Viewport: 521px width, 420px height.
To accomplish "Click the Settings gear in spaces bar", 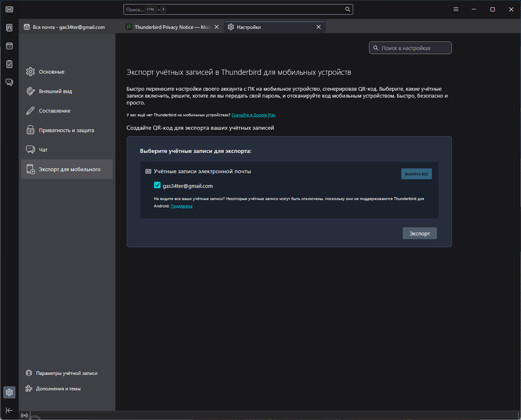I will [9, 392].
